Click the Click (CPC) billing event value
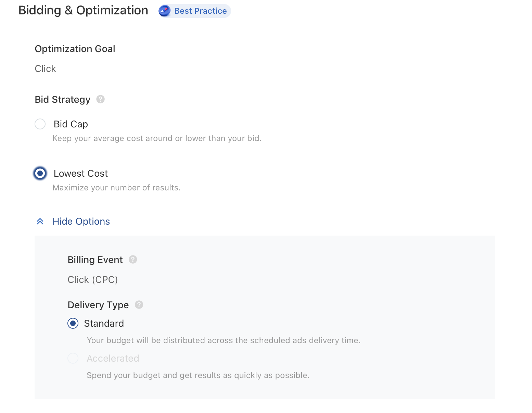 [92, 279]
